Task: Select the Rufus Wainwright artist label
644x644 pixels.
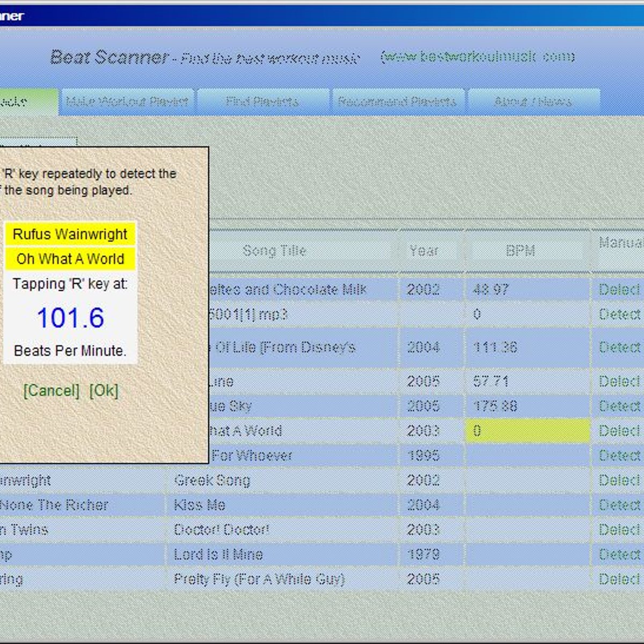Action: [x=70, y=234]
